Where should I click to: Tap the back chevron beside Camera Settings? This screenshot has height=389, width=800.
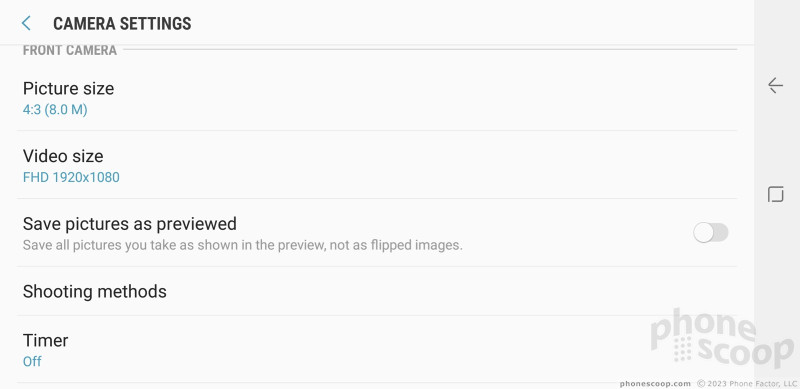click(x=26, y=23)
